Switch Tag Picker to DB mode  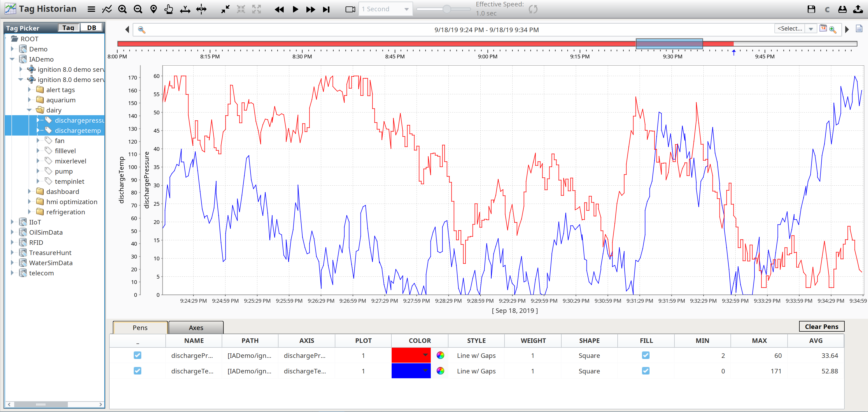coord(92,28)
